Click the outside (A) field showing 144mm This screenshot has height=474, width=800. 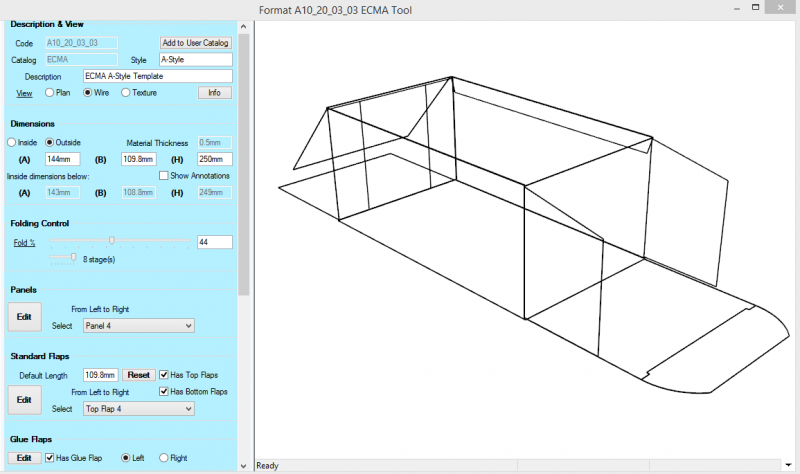point(63,159)
